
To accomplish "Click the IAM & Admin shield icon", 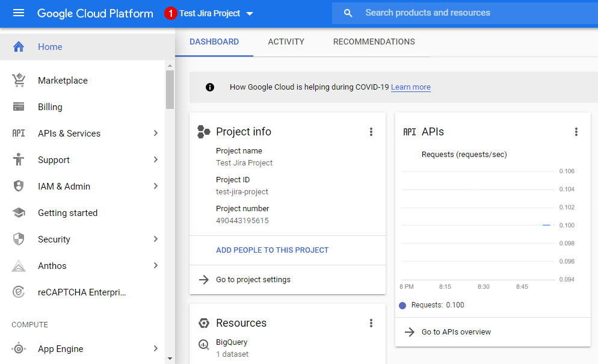I will click(19, 186).
